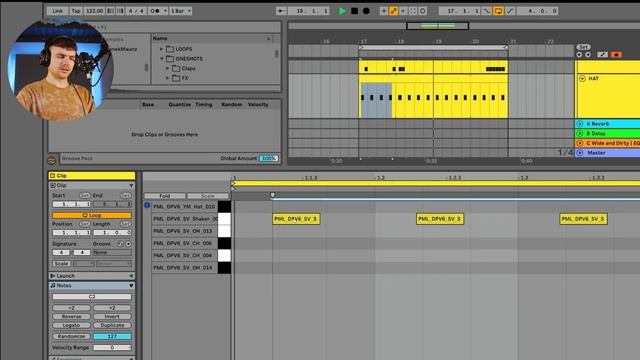Toggle the Punch-Out switch icon
This screenshot has height=360, width=640.
[x=510, y=11]
